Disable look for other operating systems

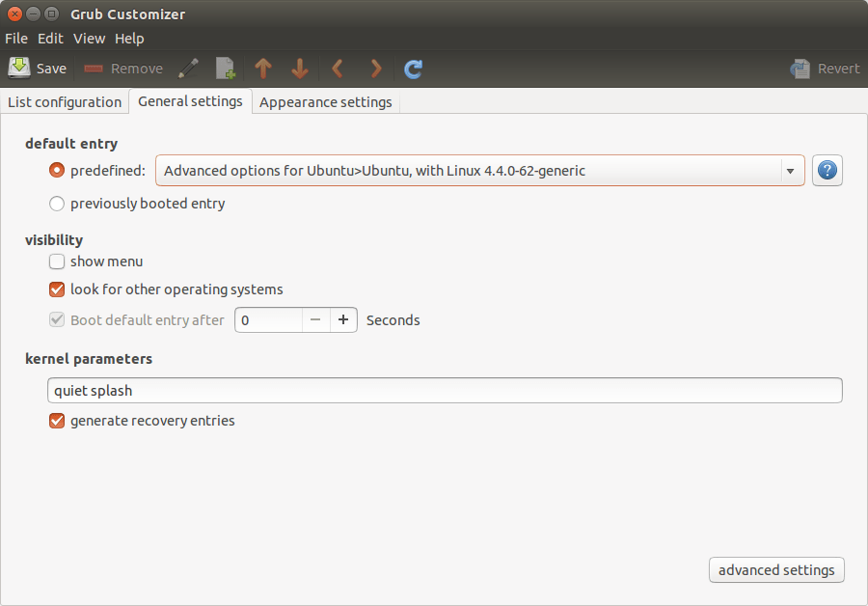[56, 289]
